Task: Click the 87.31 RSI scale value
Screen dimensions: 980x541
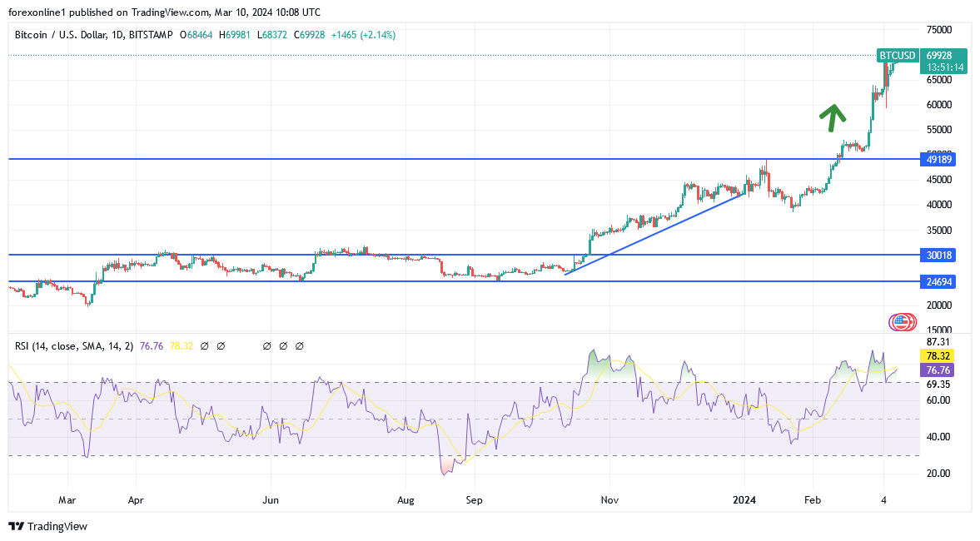Action: [938, 342]
